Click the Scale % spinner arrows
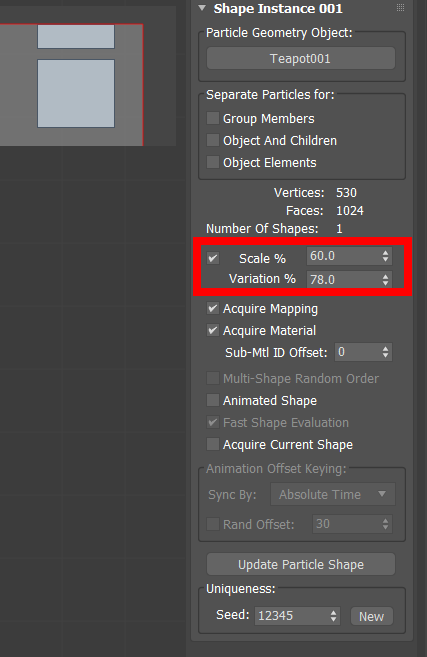 pyautogui.click(x=386, y=256)
